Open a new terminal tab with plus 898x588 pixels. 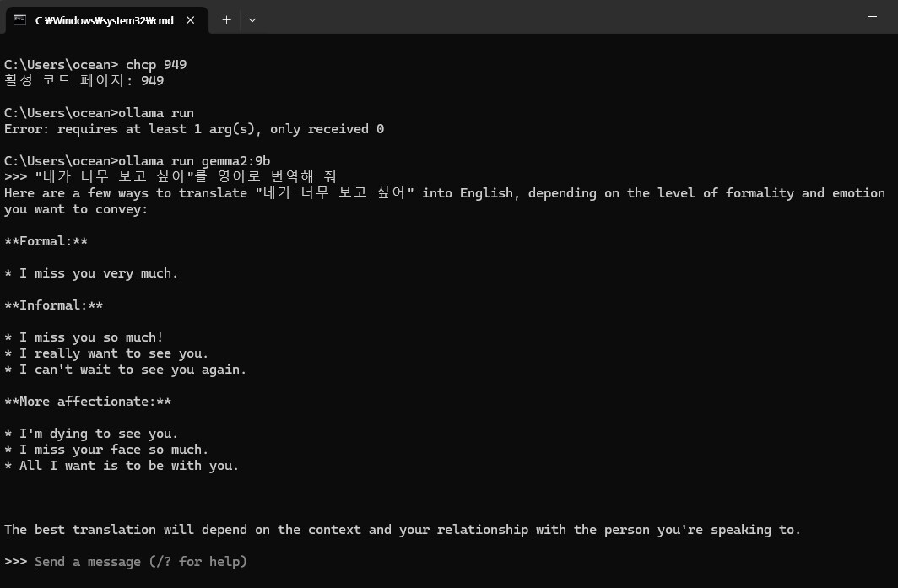pyautogui.click(x=227, y=20)
